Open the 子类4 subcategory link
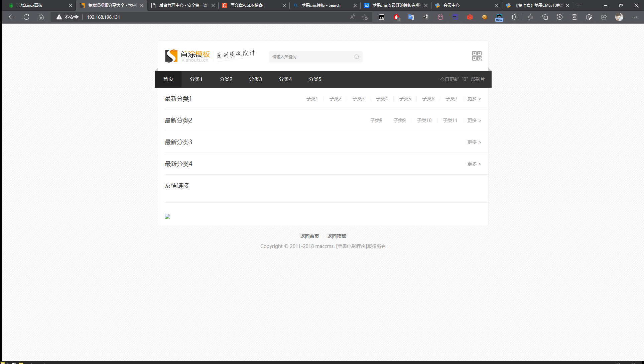 pos(382,99)
